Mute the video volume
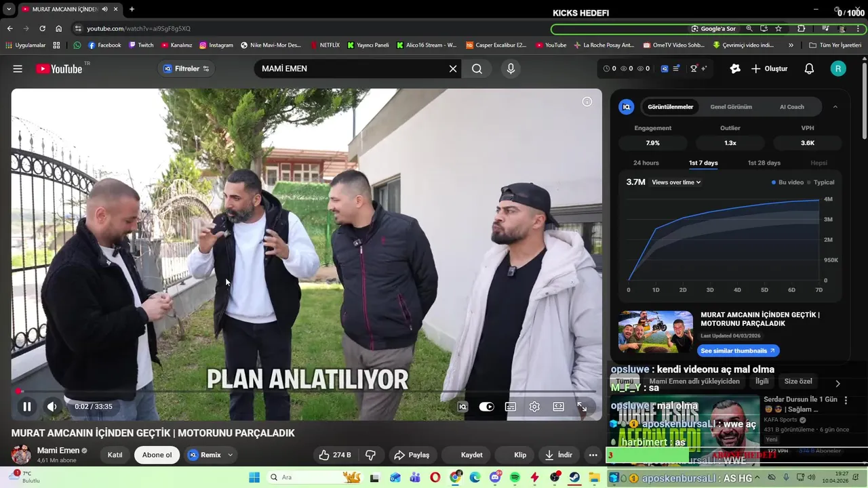The image size is (868, 488). [x=52, y=407]
